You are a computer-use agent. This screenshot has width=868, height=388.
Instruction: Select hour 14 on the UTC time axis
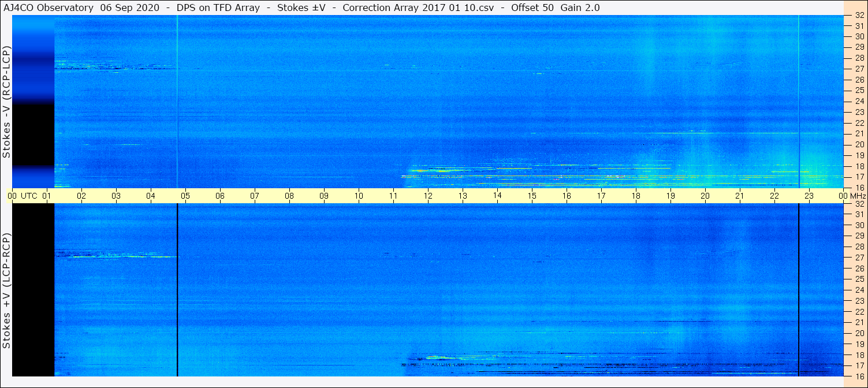[x=497, y=196]
